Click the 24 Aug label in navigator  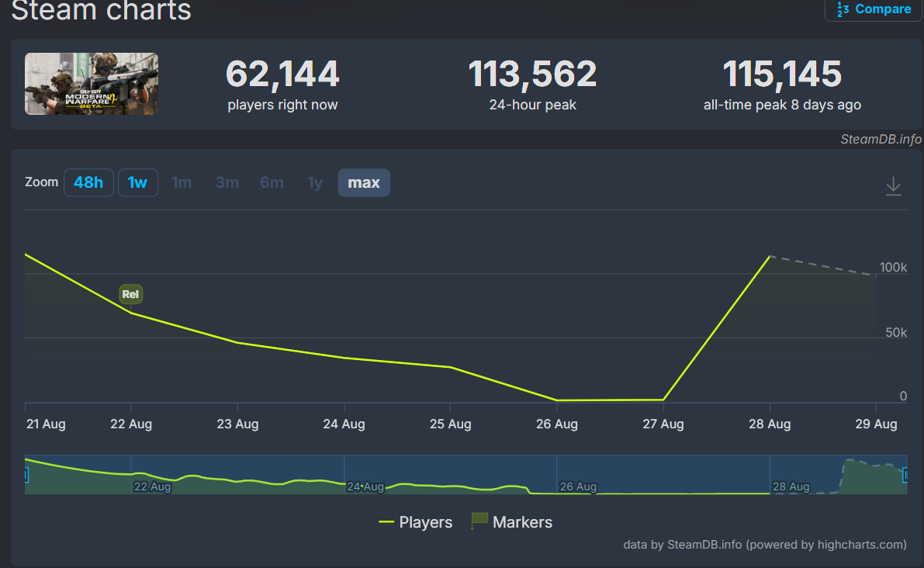coord(365,487)
